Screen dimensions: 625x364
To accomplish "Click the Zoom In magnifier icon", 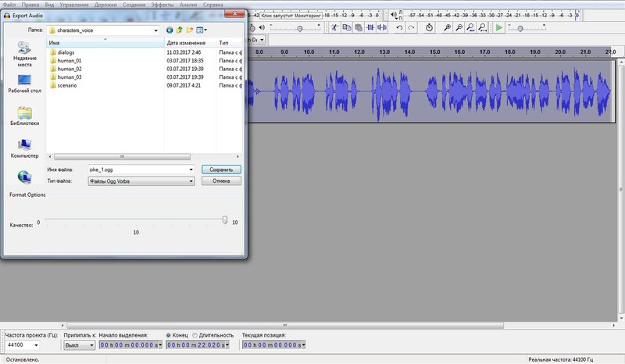I will [446, 27].
